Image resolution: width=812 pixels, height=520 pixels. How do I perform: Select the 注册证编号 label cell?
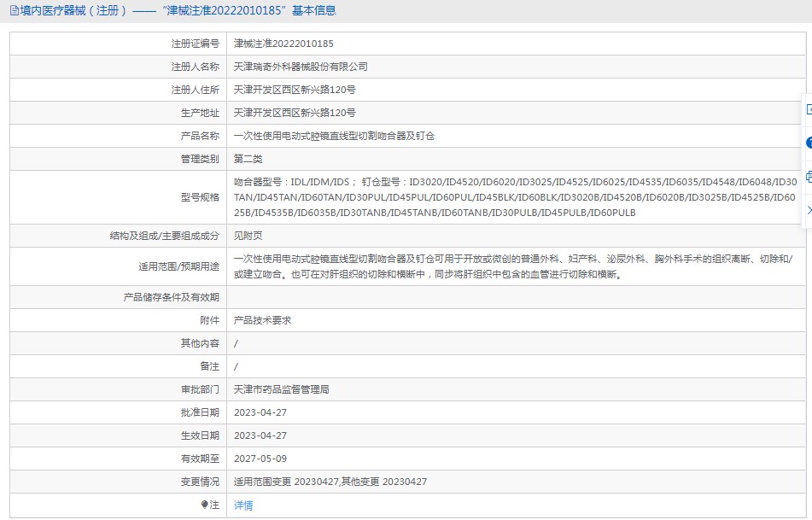(118, 44)
